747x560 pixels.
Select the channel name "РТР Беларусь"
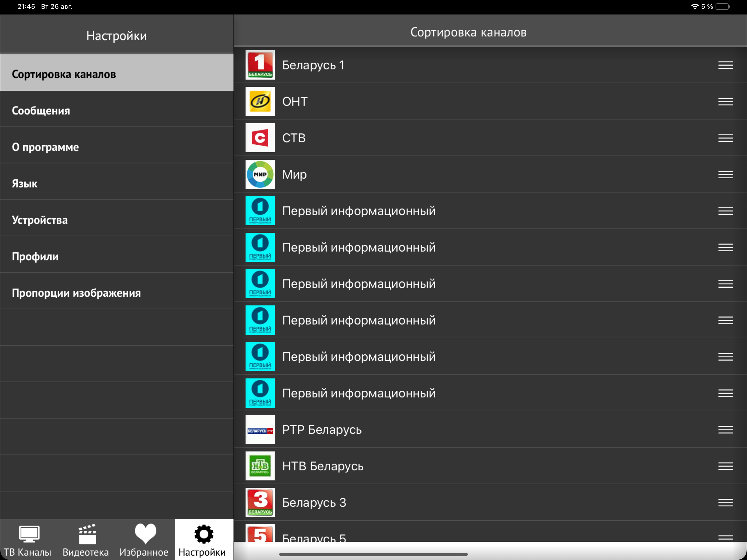click(322, 430)
